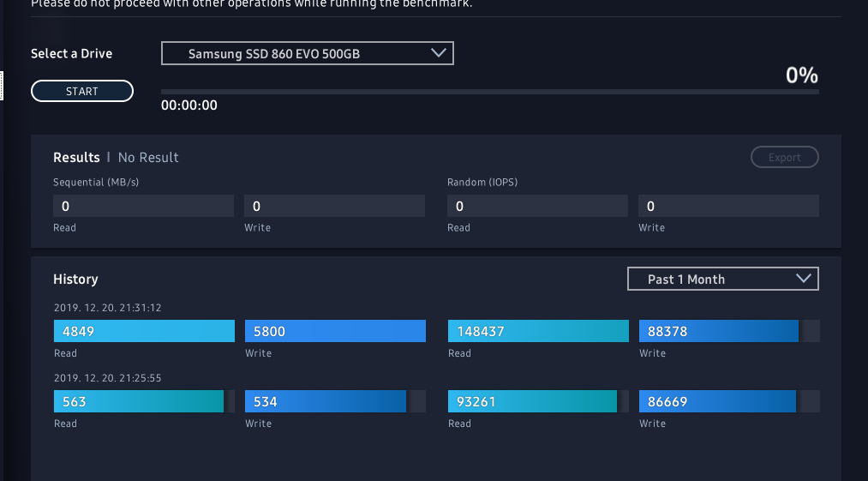Open the Select a Drive dropdown
The image size is (868, 481).
point(307,54)
